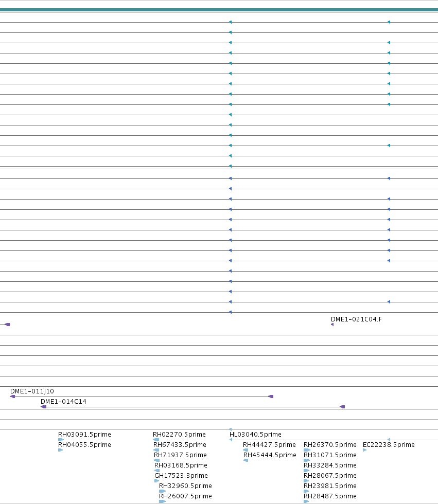Viewport: 438px width, 504px height.
Task: Select the DME1-011J10 feature label
Action: tap(32, 391)
